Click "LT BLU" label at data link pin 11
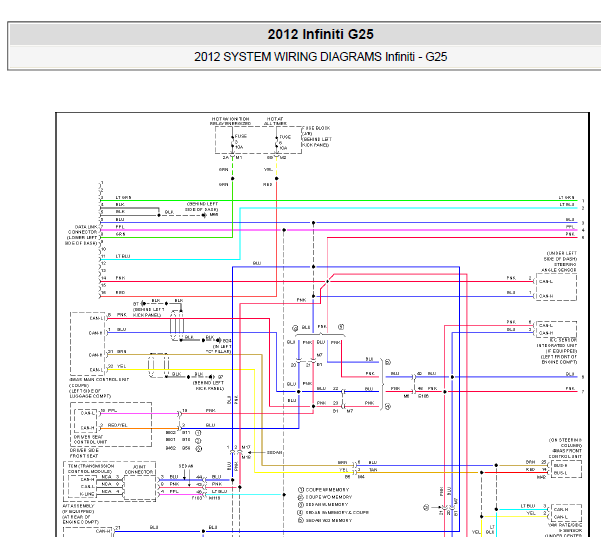Screen dimensions: 601x537 [x=123, y=256]
